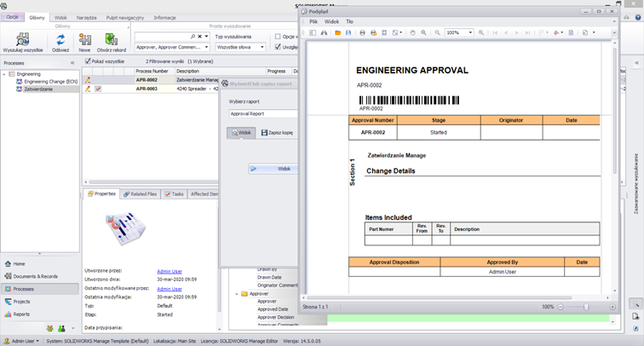Save the report using the floppy icon
This screenshot has height=346, width=644.
click(x=348, y=32)
